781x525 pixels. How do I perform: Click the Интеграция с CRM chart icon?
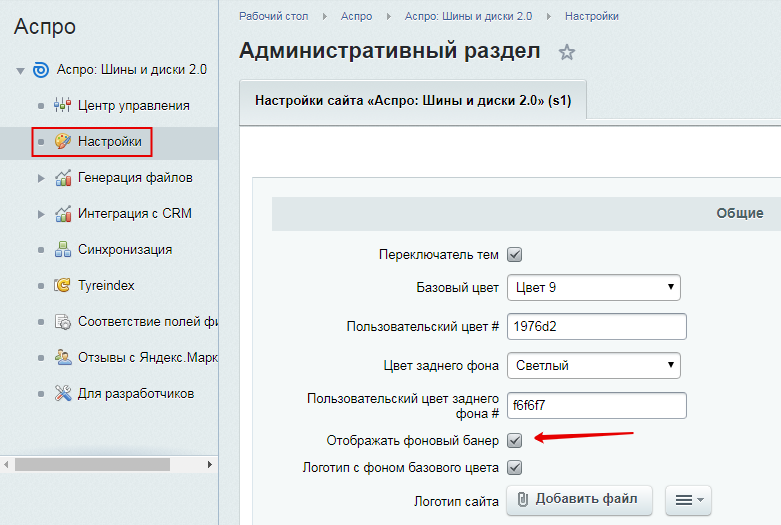coord(63,214)
